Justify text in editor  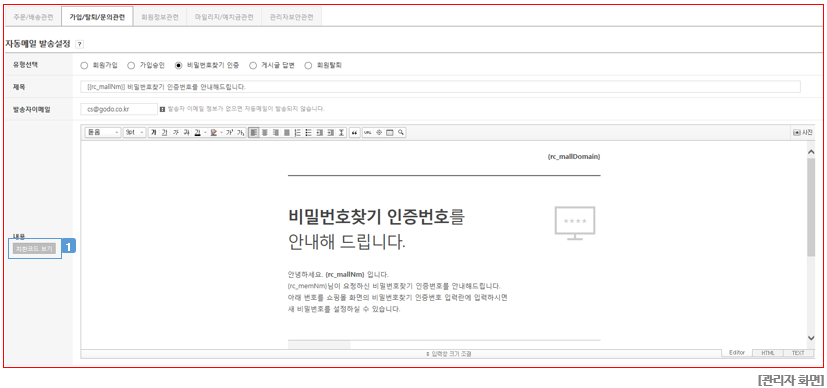click(x=287, y=133)
